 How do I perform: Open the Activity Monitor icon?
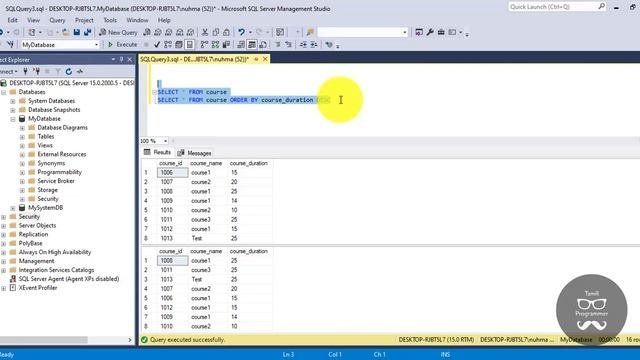click(280, 32)
